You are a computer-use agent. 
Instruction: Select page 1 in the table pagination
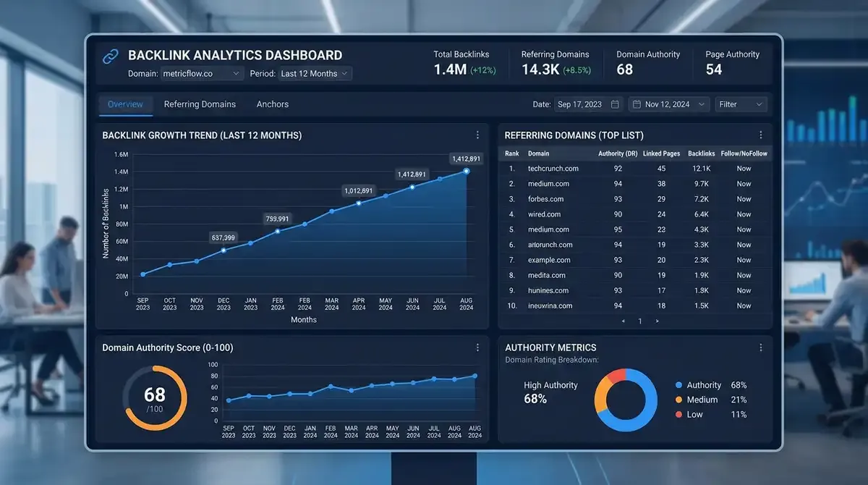(x=639, y=321)
